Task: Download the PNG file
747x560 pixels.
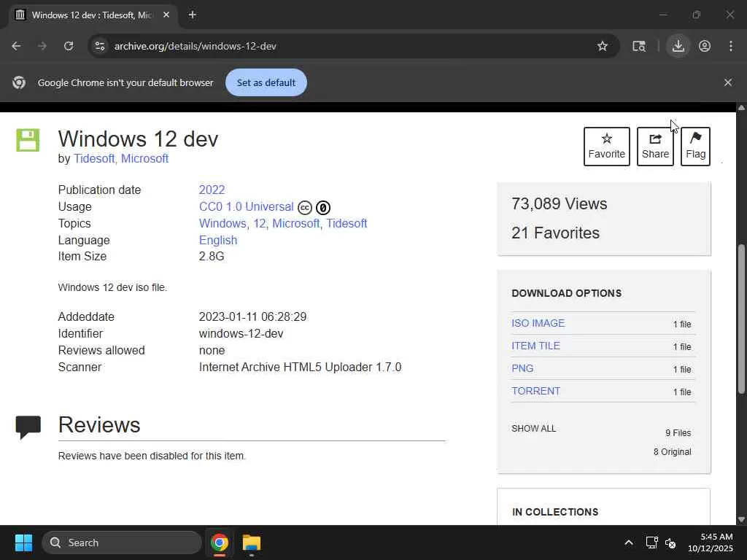Action: pyautogui.click(x=522, y=368)
